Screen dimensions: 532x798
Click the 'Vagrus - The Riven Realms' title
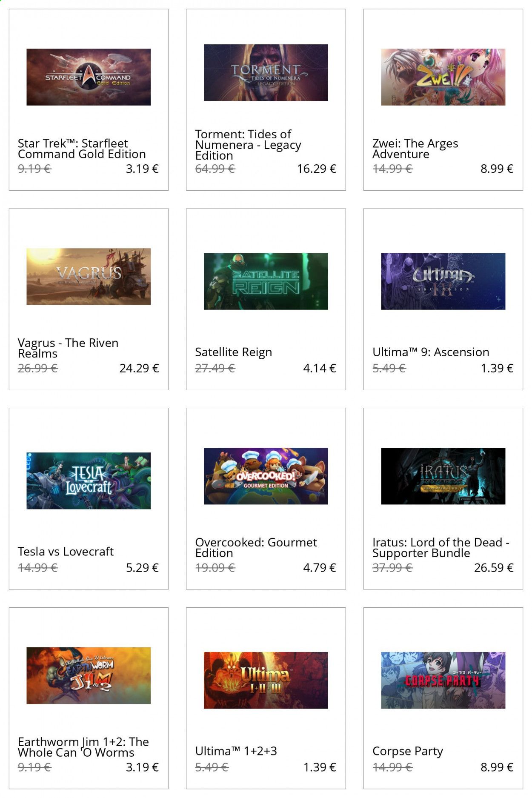[x=68, y=348]
